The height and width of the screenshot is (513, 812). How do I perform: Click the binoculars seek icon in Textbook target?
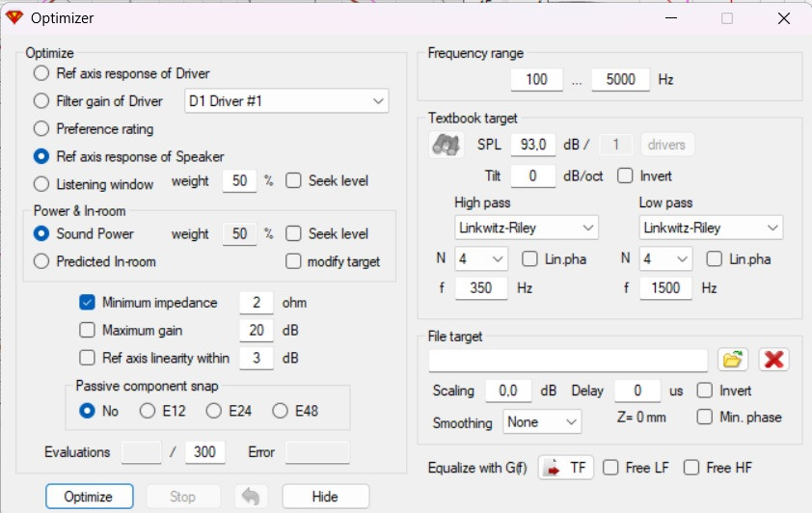point(446,145)
